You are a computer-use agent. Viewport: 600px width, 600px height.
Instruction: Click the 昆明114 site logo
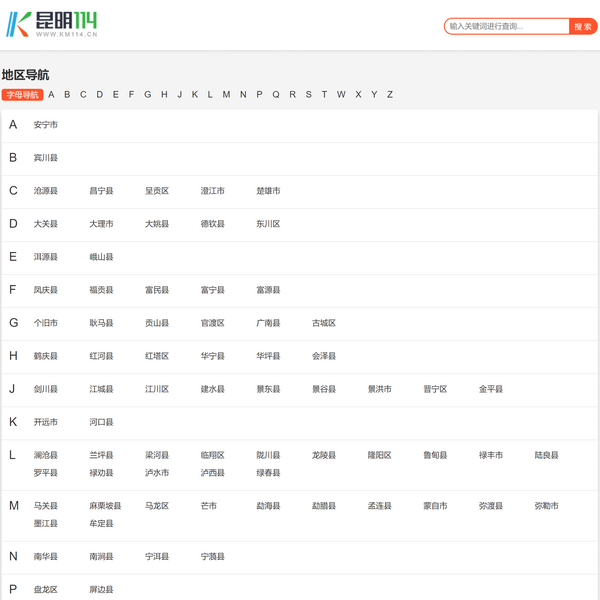point(52,25)
